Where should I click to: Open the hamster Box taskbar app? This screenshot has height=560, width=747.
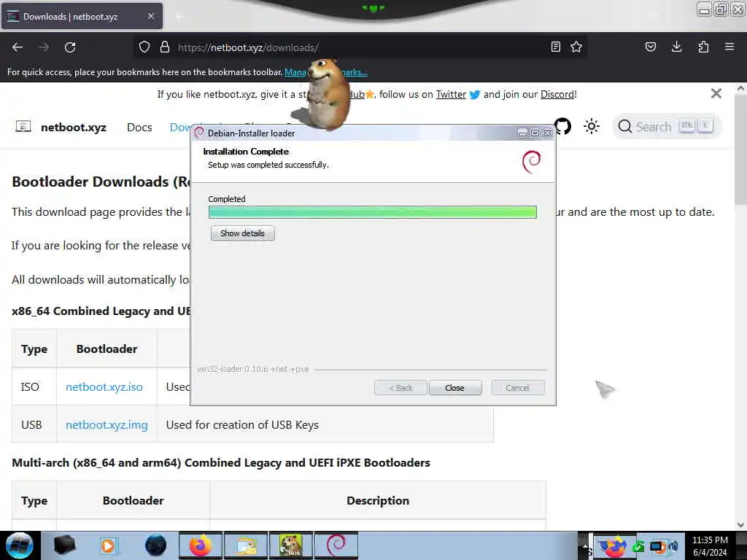pos(291,545)
